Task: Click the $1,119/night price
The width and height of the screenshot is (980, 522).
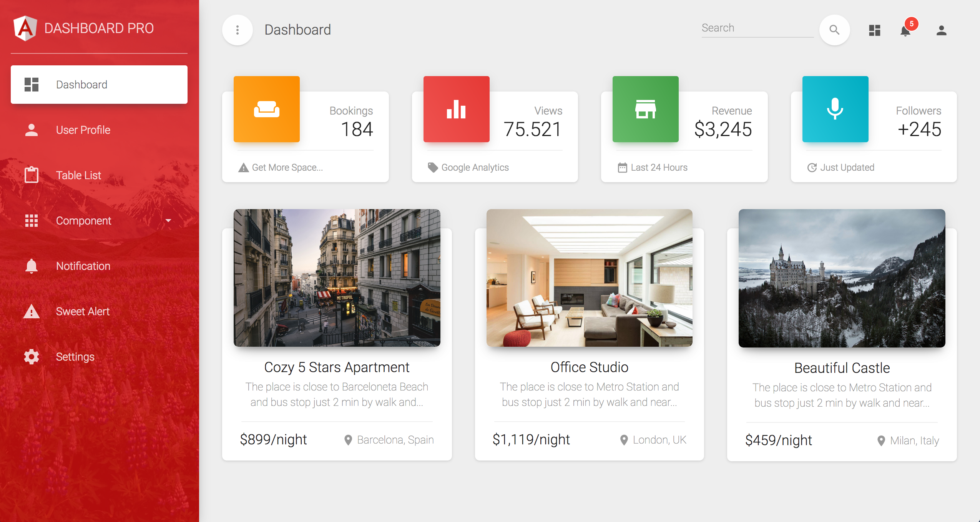Action: tap(531, 439)
